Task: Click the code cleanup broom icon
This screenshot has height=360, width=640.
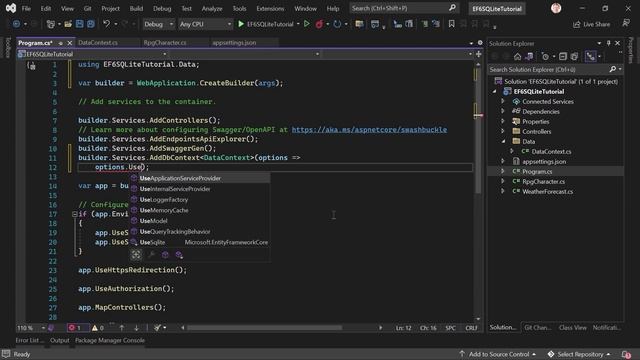Action: coord(158,327)
